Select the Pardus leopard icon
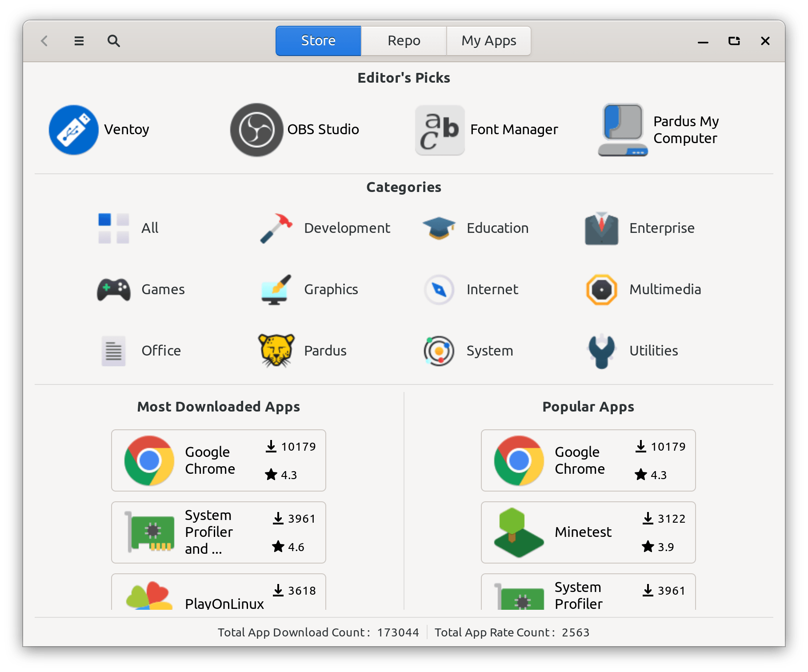This screenshot has height=672, width=808. point(276,351)
